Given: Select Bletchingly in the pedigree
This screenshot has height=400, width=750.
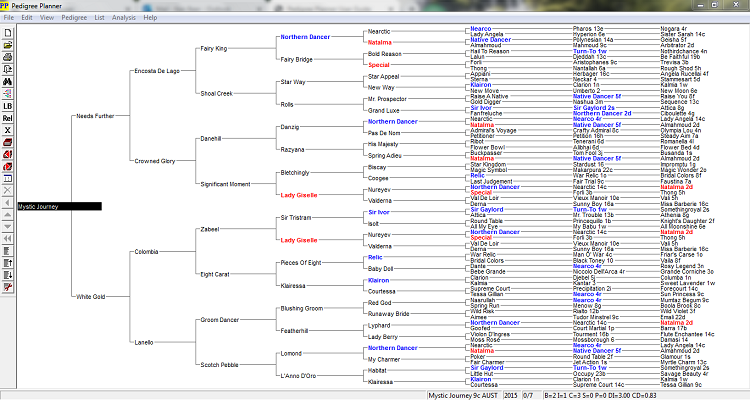Looking at the screenshot, I should [x=295, y=173].
